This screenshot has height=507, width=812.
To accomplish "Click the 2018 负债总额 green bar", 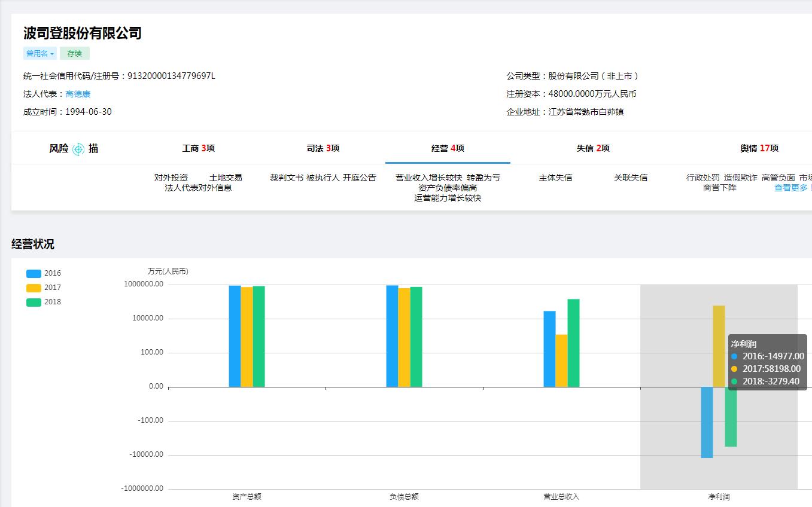I will click(416, 337).
